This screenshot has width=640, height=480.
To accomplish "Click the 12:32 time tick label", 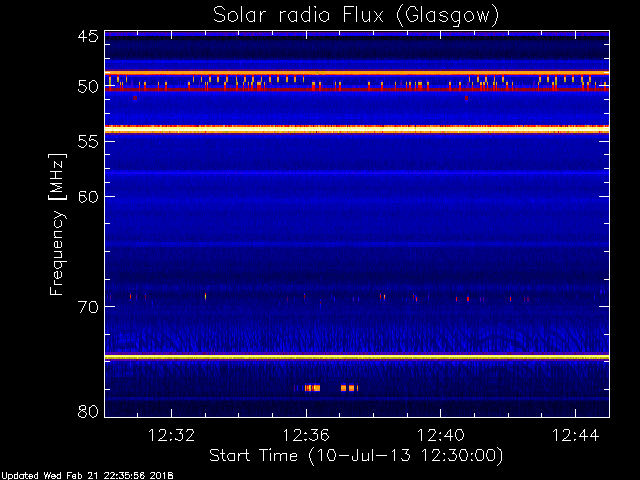I will tap(171, 435).
